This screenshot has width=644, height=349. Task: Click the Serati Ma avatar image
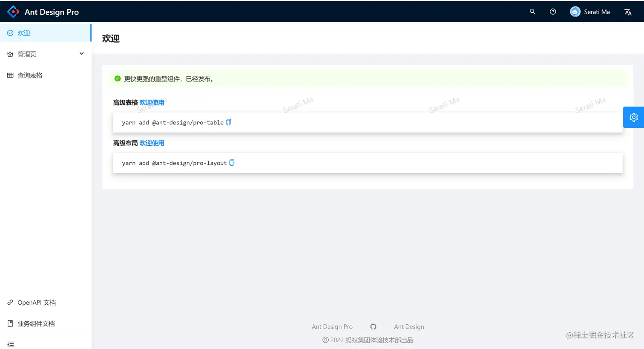(575, 12)
